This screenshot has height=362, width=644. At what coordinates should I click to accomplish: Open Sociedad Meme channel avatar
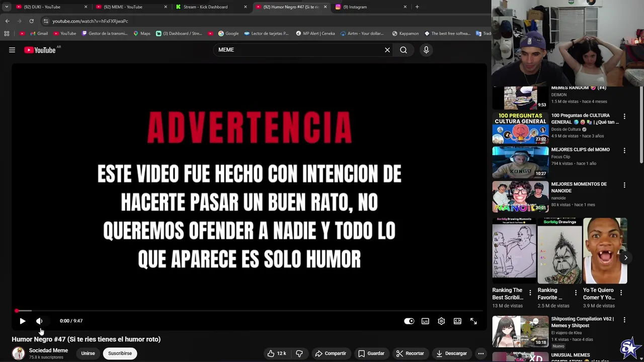[18, 353]
